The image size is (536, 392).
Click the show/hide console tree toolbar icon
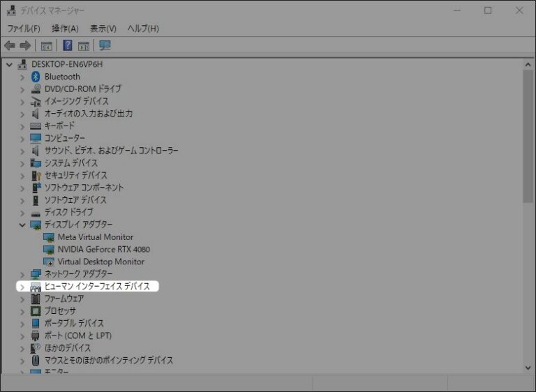tap(47, 46)
